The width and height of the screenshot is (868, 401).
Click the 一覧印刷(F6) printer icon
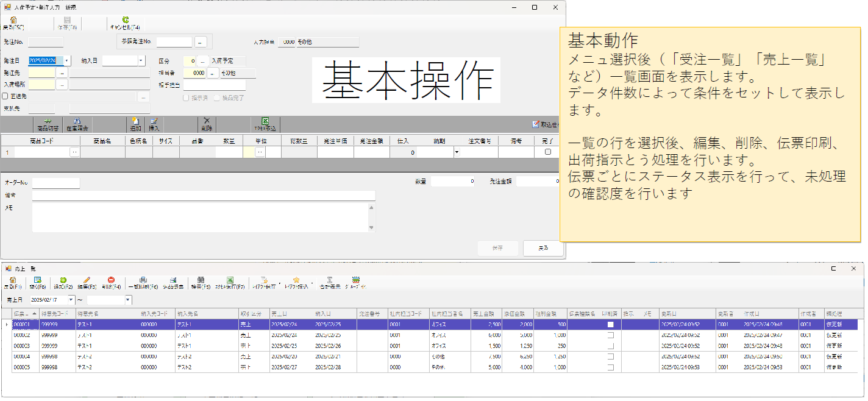point(143,280)
